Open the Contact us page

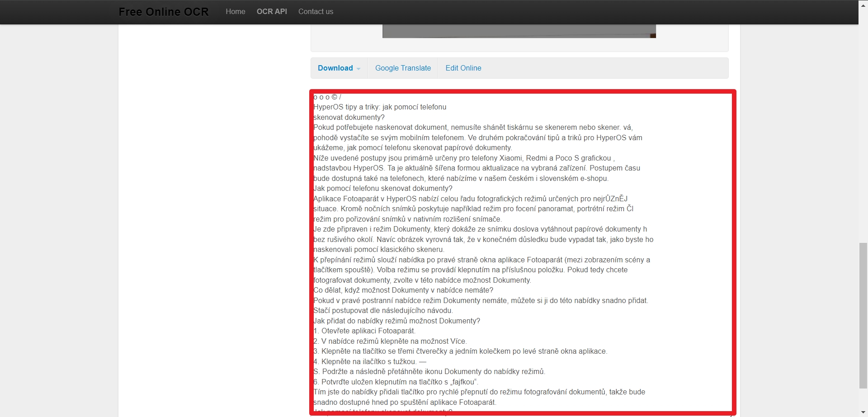[316, 12]
